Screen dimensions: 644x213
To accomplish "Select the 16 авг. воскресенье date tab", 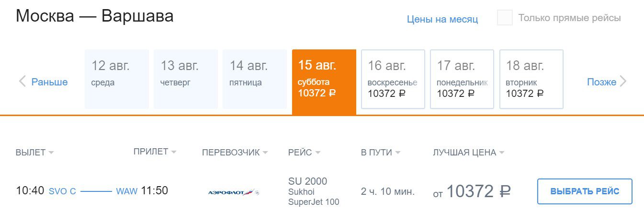I will pos(393,79).
